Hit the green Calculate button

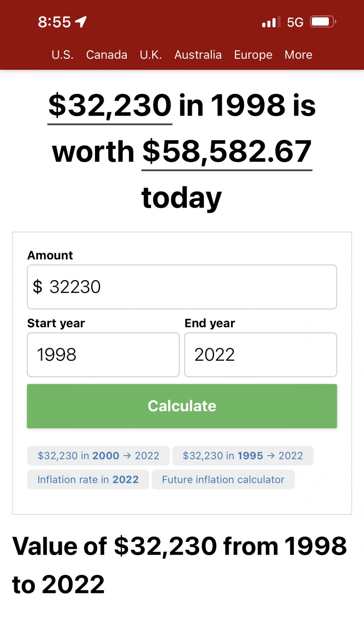click(182, 406)
